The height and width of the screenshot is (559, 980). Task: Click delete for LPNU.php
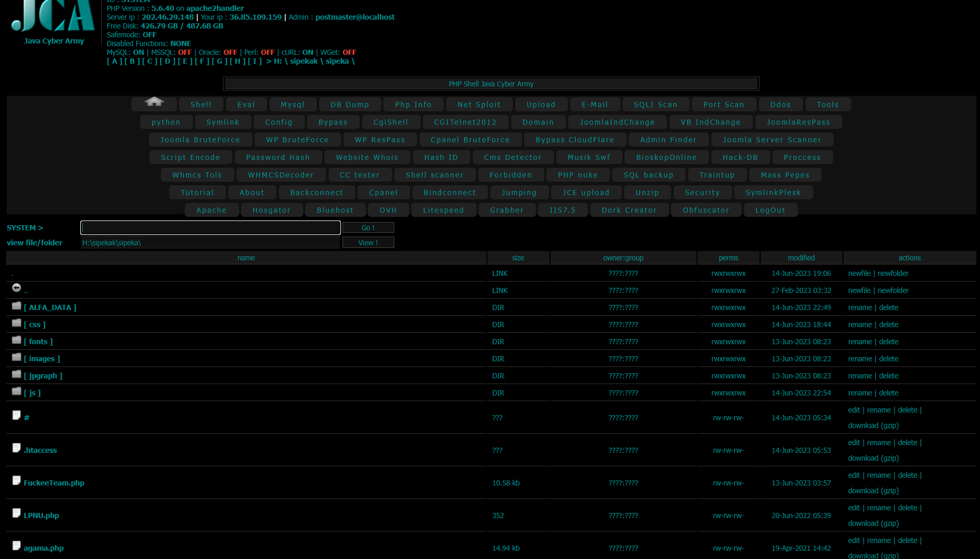coord(908,508)
